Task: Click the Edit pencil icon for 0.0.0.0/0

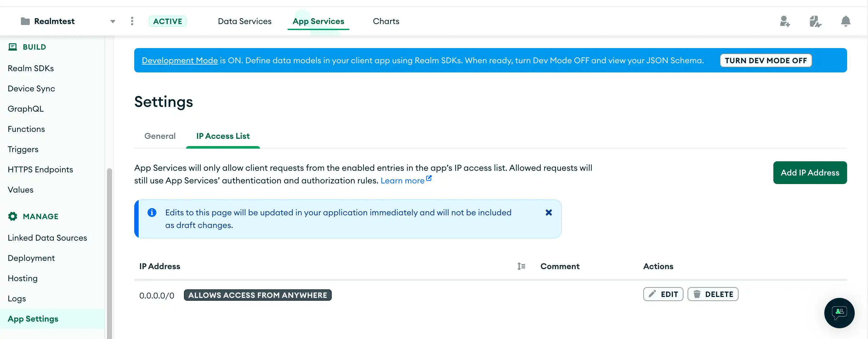Action: pos(653,294)
